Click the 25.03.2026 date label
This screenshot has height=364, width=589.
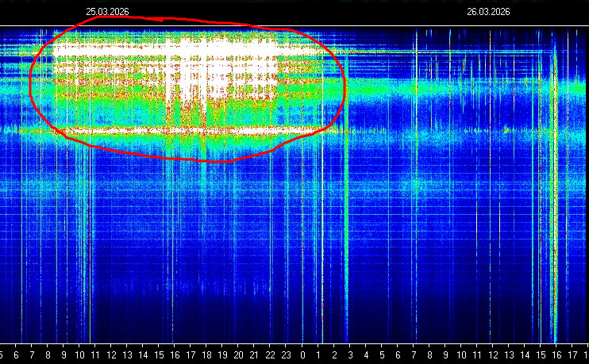108,12
